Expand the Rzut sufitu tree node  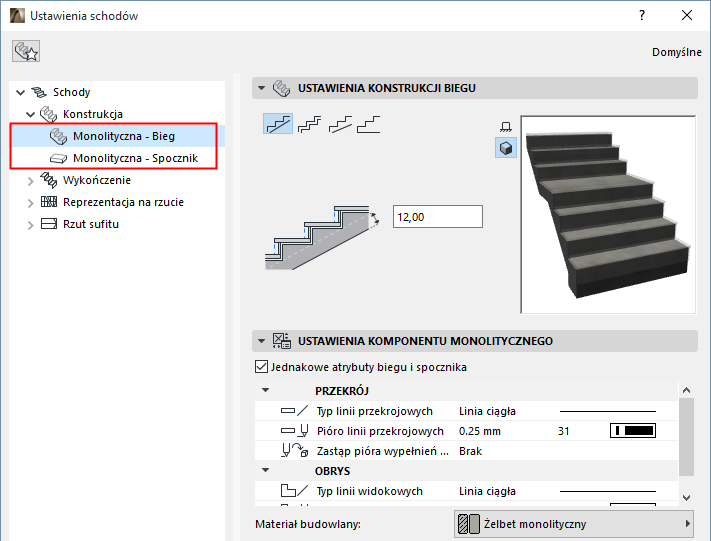(30, 225)
